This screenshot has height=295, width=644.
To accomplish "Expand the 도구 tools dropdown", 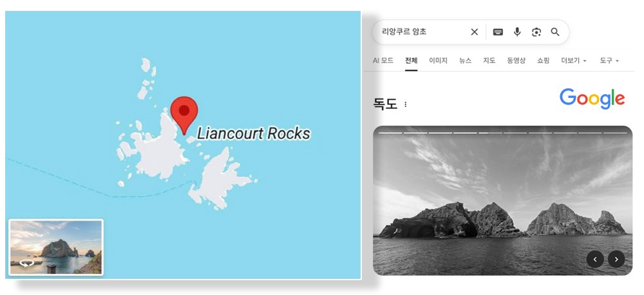I will coord(609,61).
